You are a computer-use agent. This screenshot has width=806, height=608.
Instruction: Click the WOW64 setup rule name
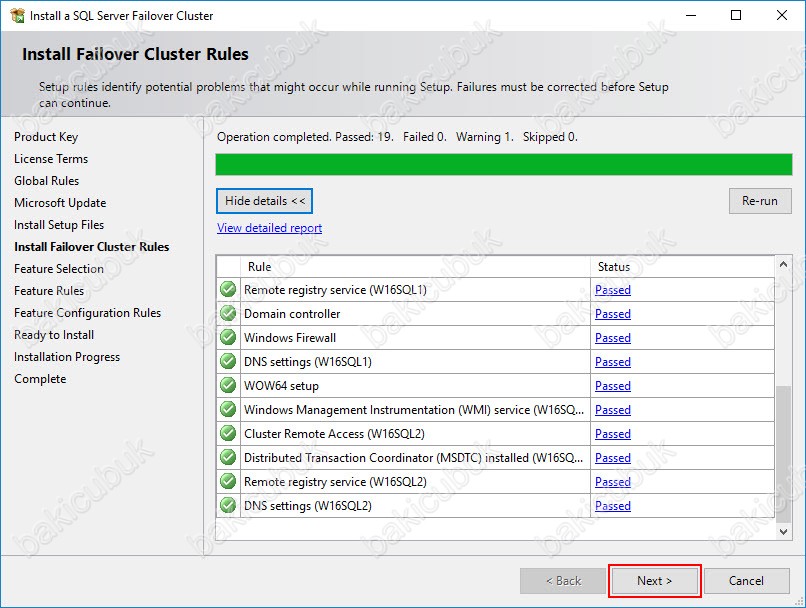point(281,385)
